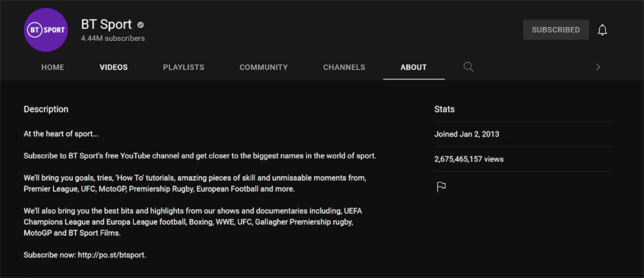Toggle the notification bell icon
Screen dimensions: 644x278
pos(602,30)
